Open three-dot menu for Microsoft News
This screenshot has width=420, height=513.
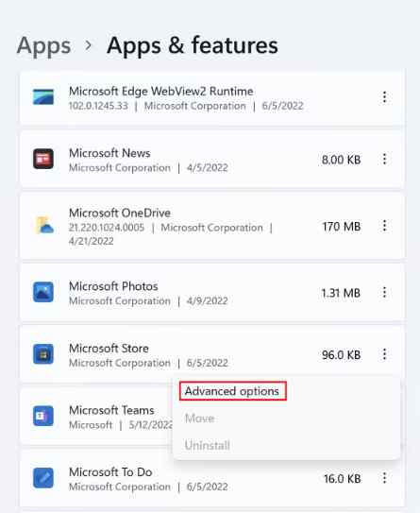pyautogui.click(x=385, y=159)
